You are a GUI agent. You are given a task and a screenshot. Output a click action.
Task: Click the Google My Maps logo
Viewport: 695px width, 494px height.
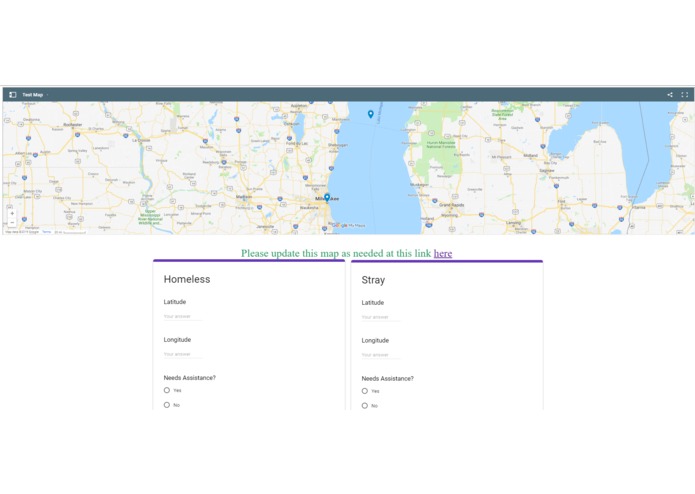pyautogui.click(x=349, y=226)
